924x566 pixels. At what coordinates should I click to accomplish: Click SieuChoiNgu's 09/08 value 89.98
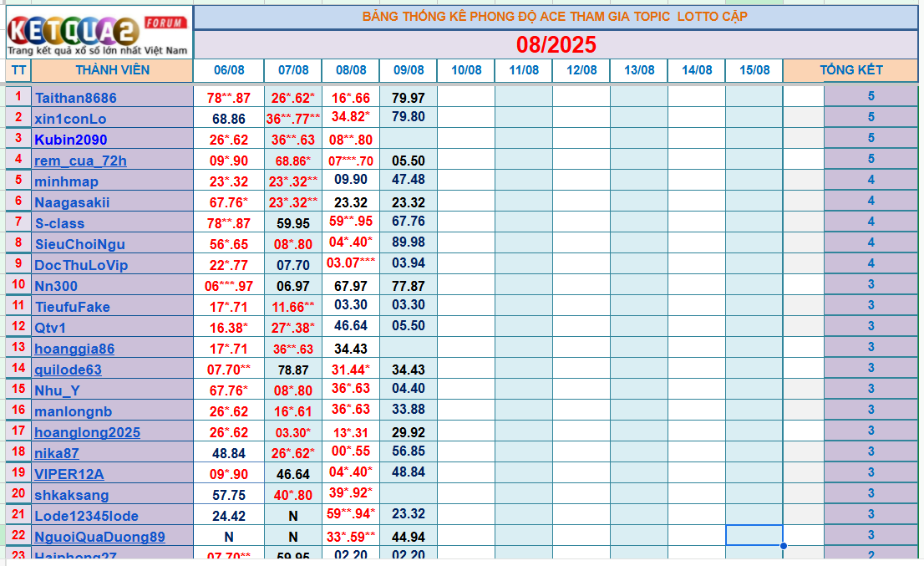(409, 242)
